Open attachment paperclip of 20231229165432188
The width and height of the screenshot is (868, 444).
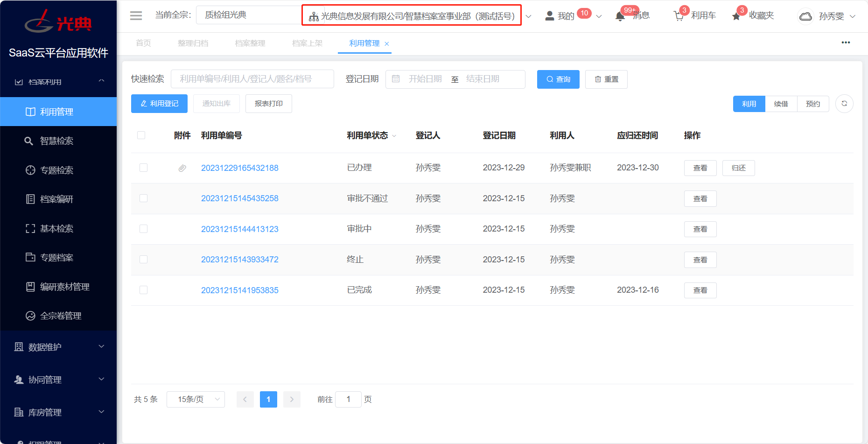pos(182,168)
